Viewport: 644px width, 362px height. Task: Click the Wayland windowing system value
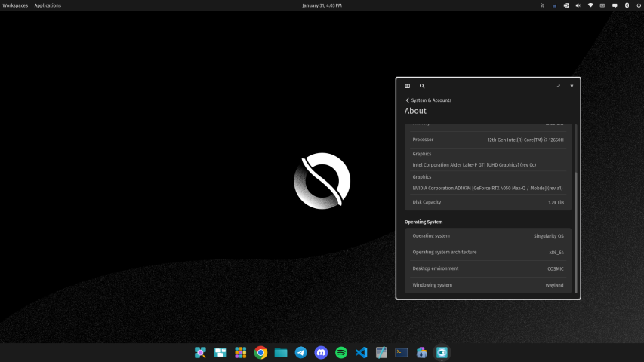tap(554, 285)
